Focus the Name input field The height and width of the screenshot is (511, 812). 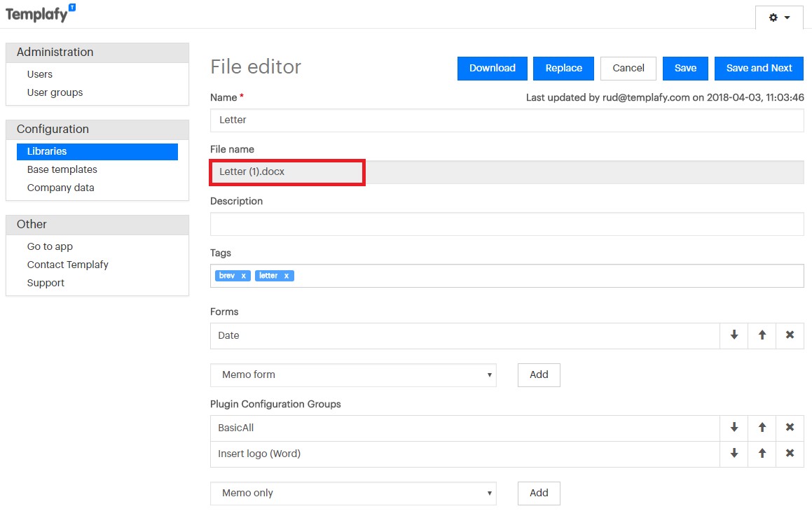coord(507,120)
